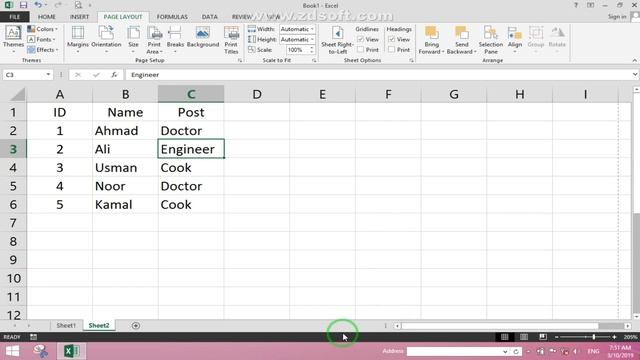Toggle Gridlines Print checkbox
This screenshot has width=640, height=360.
click(x=360, y=50)
